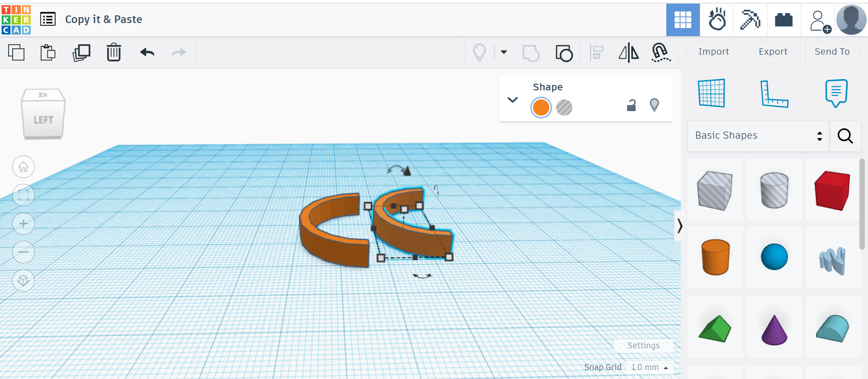Click the design title Copy it & Paste
868x379 pixels.
click(x=104, y=19)
